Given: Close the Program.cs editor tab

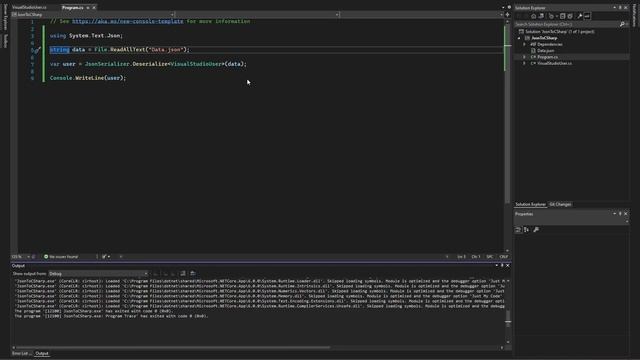Looking at the screenshot, I should [x=94, y=7].
